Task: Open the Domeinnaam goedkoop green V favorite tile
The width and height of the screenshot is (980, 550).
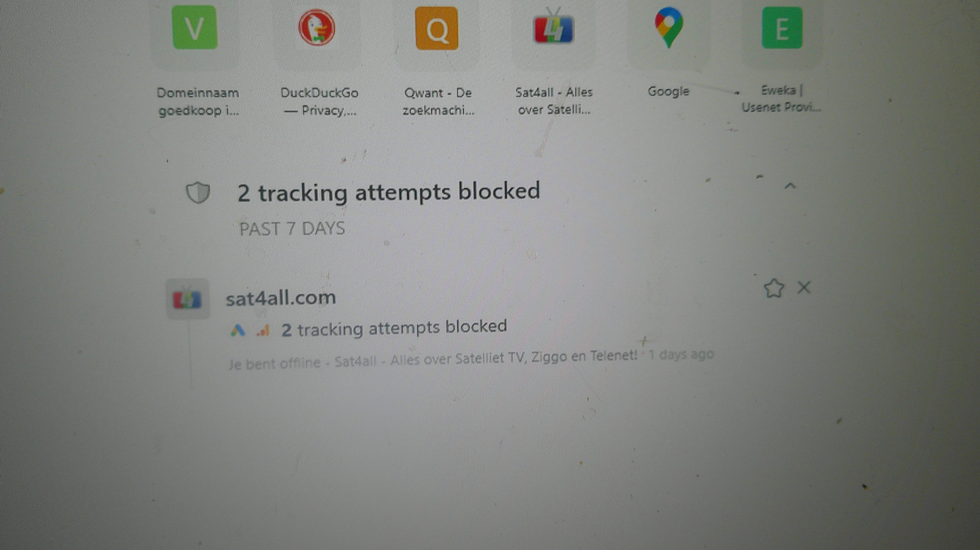Action: 195,27
